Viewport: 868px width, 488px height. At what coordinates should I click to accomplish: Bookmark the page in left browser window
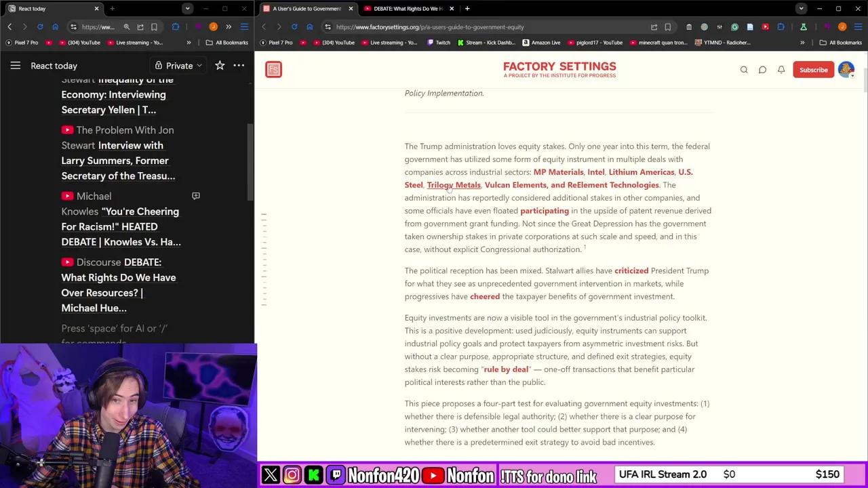[154, 27]
